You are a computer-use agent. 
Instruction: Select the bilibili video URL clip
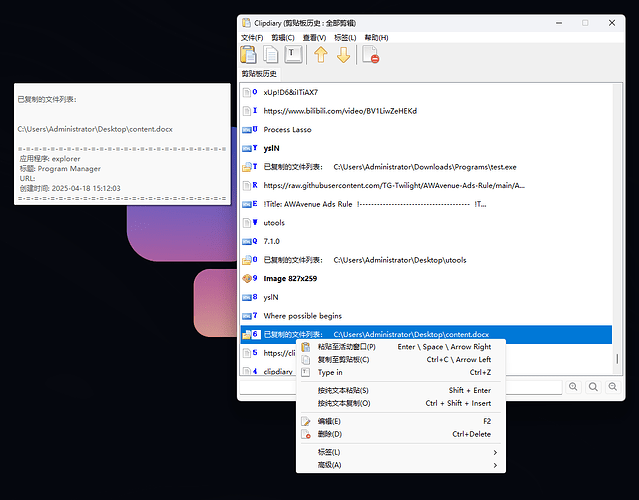point(426,111)
